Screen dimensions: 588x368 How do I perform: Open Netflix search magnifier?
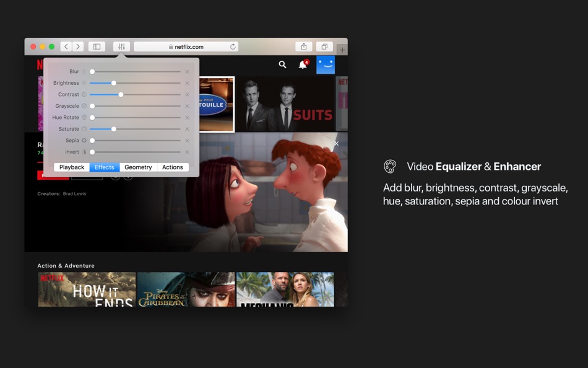(282, 64)
